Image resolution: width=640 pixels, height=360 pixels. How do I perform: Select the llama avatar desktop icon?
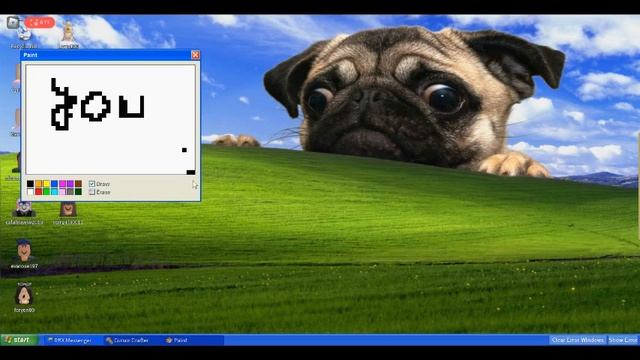(x=68, y=35)
